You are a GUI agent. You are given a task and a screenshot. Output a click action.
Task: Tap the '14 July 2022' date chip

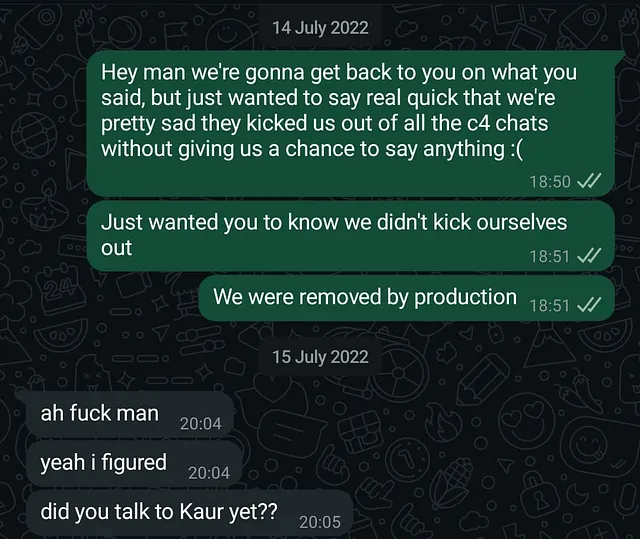point(320,28)
